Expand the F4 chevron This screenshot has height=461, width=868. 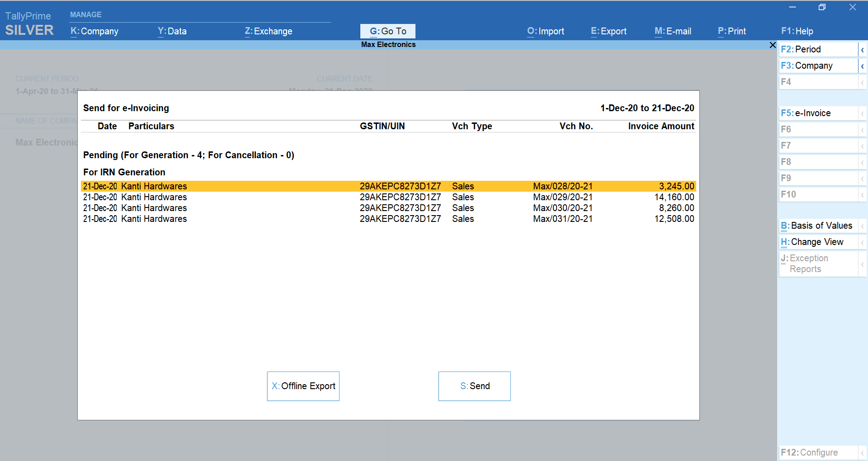tap(862, 82)
